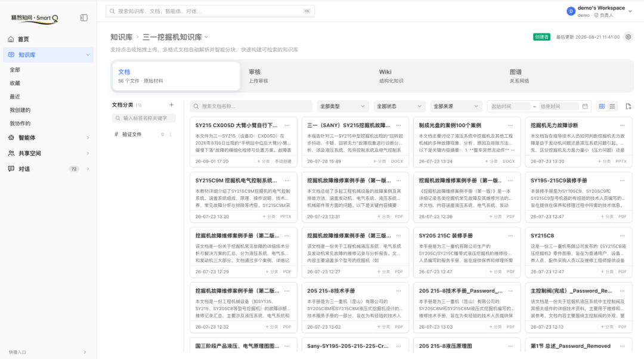Click the 精智知问 SmartQ logo
644x359 pixels.
click(35, 18)
